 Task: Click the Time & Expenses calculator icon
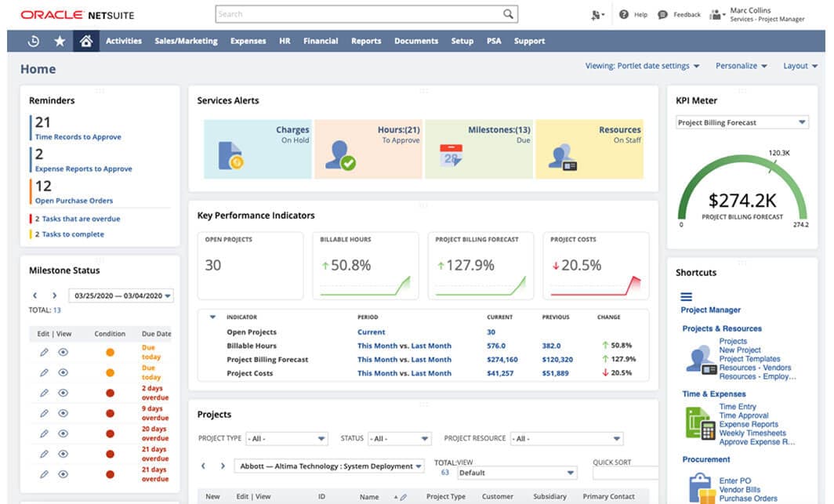(x=700, y=423)
